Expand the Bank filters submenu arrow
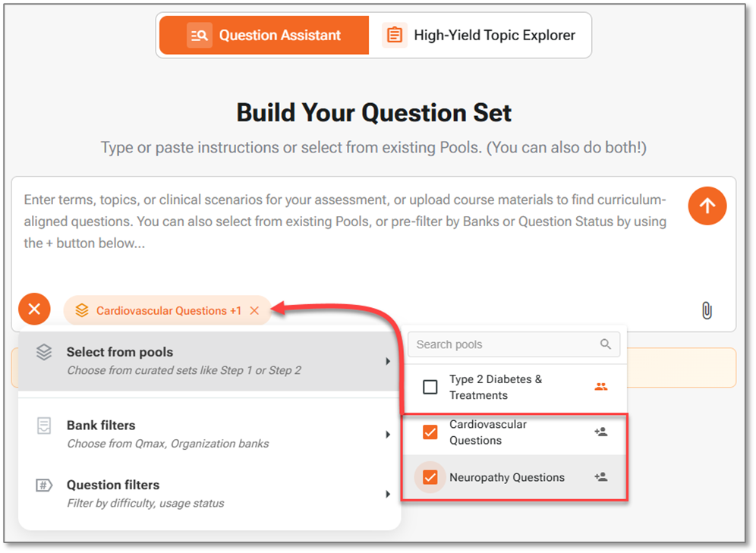Image resolution: width=756 pixels, height=553 pixels. [388, 434]
